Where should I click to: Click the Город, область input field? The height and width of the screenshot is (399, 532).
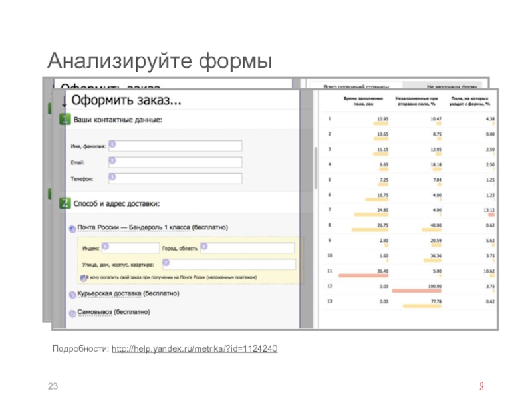[x=247, y=248]
